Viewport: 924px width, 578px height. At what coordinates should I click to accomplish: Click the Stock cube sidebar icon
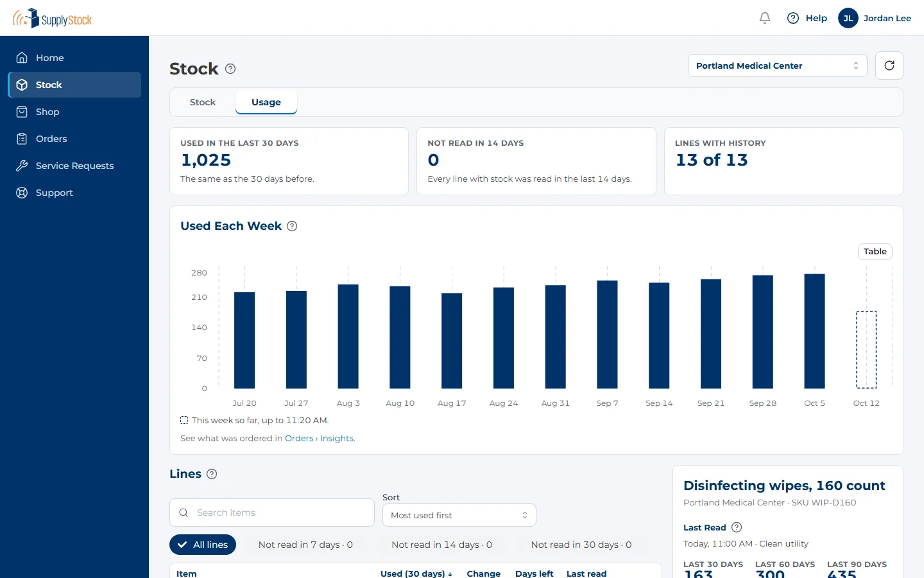click(x=22, y=85)
